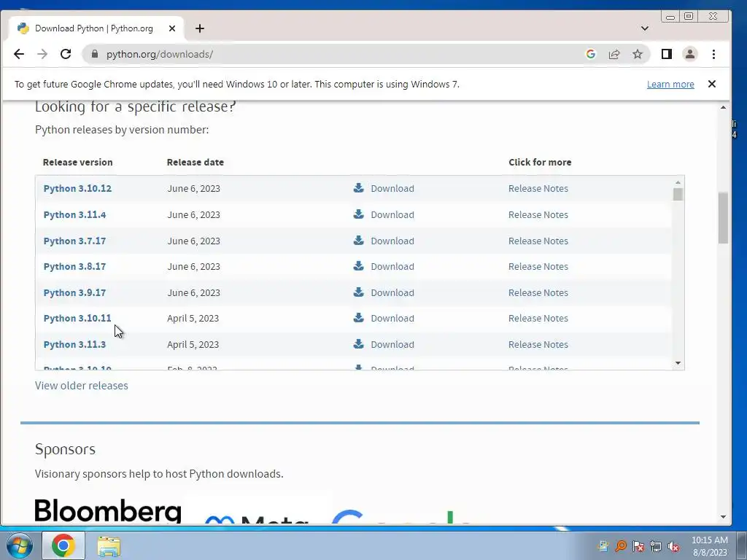Open Python 3.10.12 release link
The height and width of the screenshot is (560, 747).
coord(77,189)
